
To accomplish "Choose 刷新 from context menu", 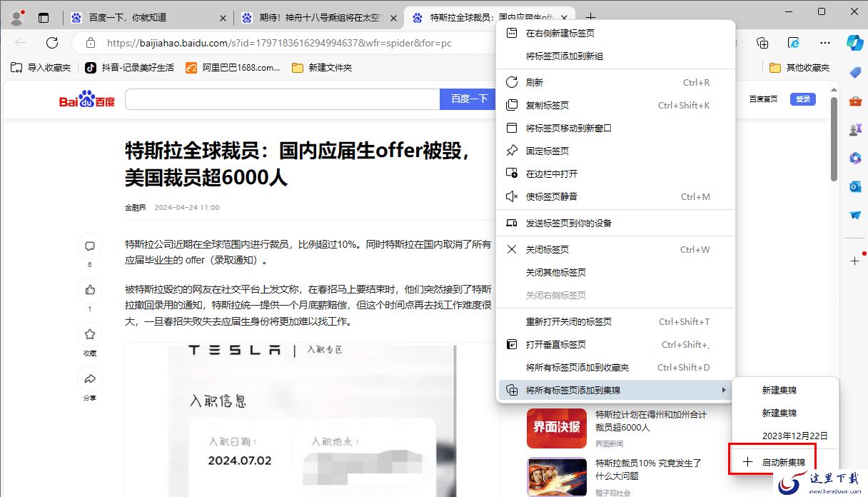I will [x=615, y=83].
